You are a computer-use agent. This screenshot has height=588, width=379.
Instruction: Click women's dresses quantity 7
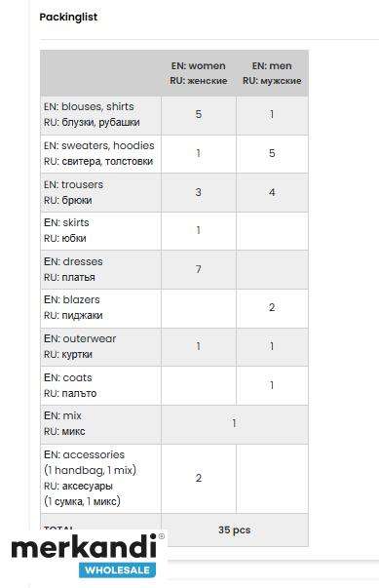point(199,269)
